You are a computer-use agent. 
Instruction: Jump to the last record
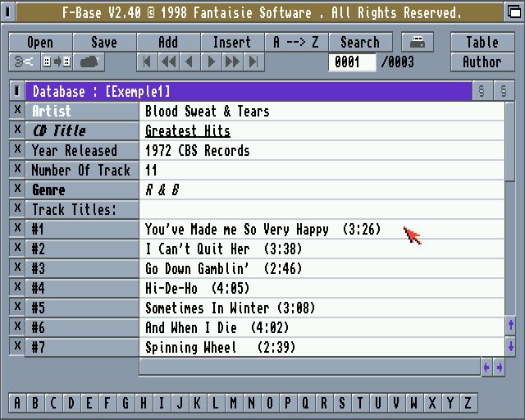253,62
